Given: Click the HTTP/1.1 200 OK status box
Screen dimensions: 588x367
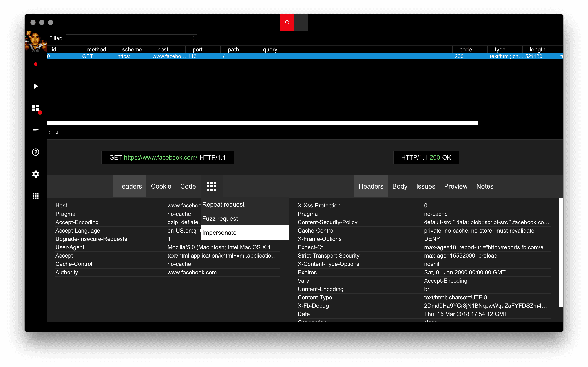Looking at the screenshot, I should (426, 158).
